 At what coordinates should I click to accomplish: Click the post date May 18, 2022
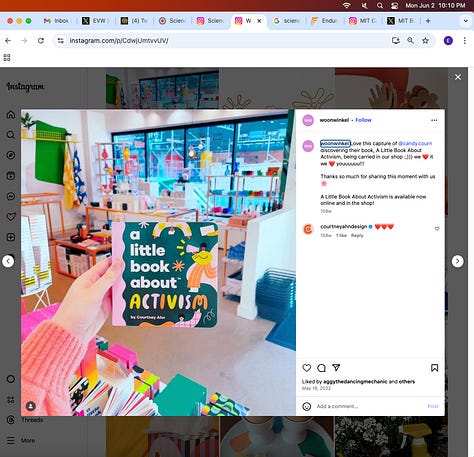pyautogui.click(x=316, y=388)
